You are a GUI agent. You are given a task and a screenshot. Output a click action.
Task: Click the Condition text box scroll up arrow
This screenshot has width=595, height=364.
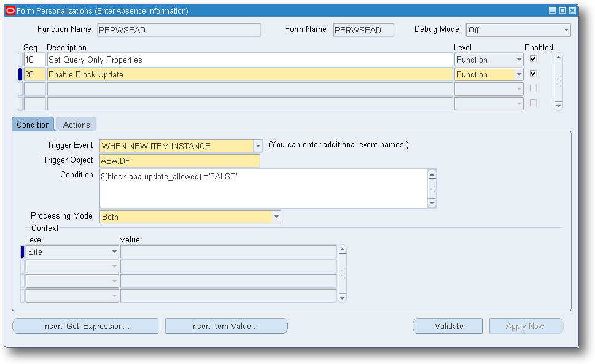tap(432, 174)
